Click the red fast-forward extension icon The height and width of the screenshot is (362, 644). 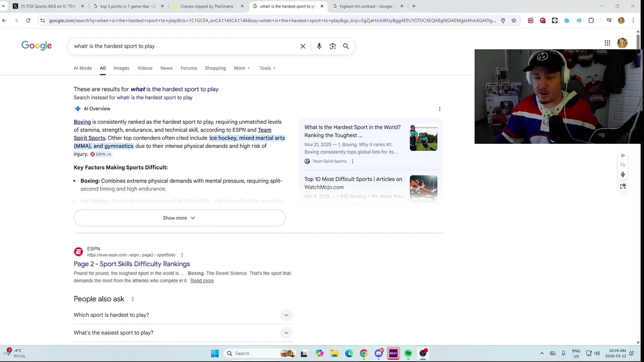[x=531, y=21]
